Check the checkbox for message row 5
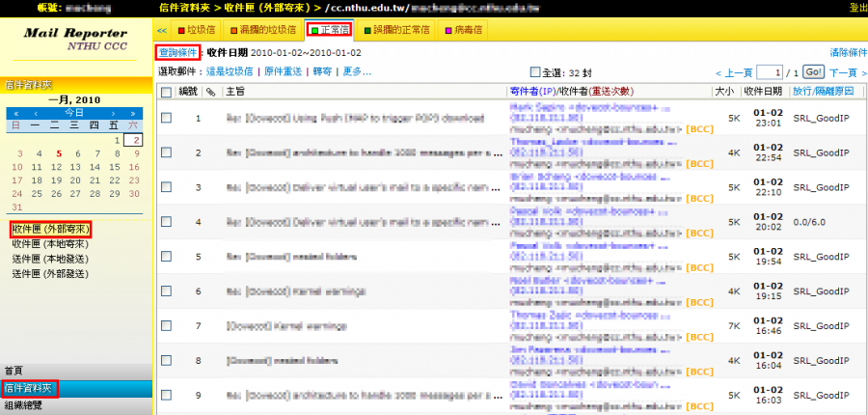This screenshot has width=868, height=415. point(167,258)
